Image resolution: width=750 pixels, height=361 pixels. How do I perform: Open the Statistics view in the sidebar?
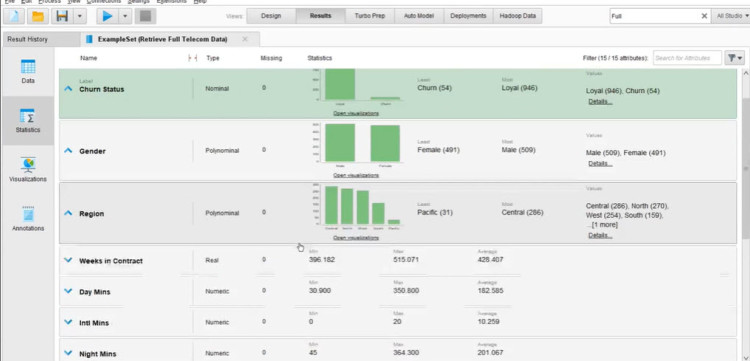28,120
